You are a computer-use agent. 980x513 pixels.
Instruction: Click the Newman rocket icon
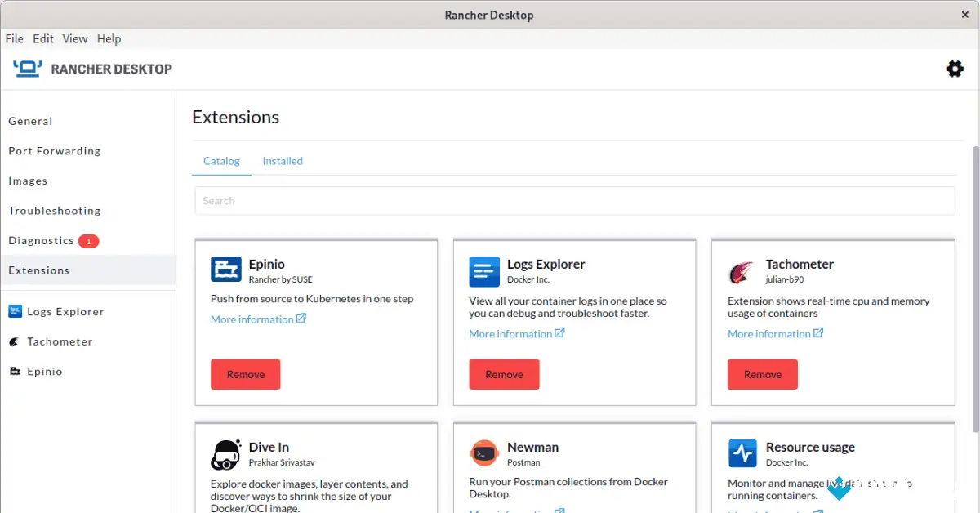(x=484, y=453)
